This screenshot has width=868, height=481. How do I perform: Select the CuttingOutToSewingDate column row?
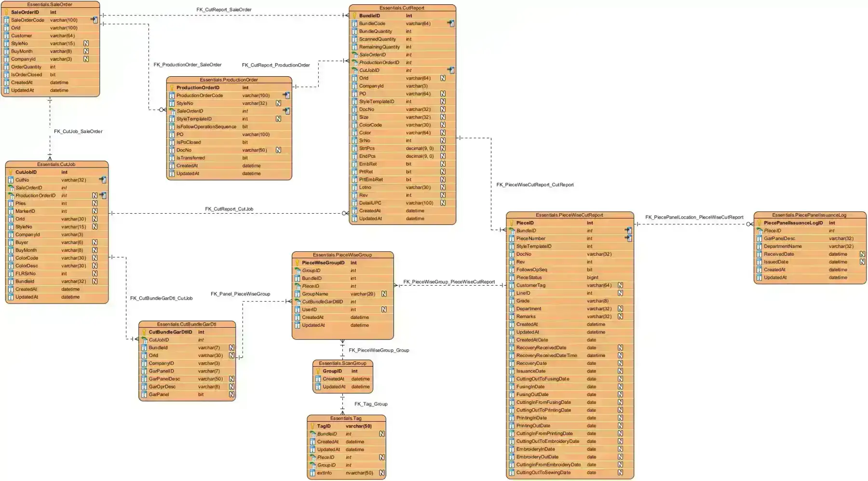pos(570,472)
